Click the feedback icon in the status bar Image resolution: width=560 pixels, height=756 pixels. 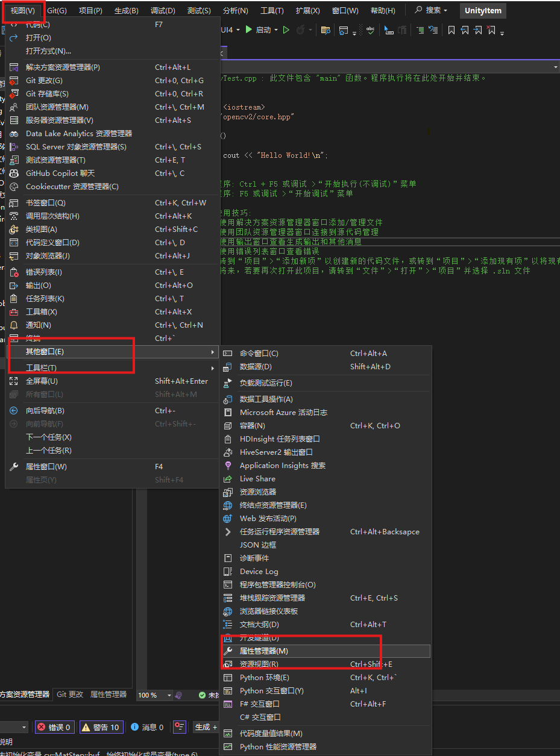point(179,727)
